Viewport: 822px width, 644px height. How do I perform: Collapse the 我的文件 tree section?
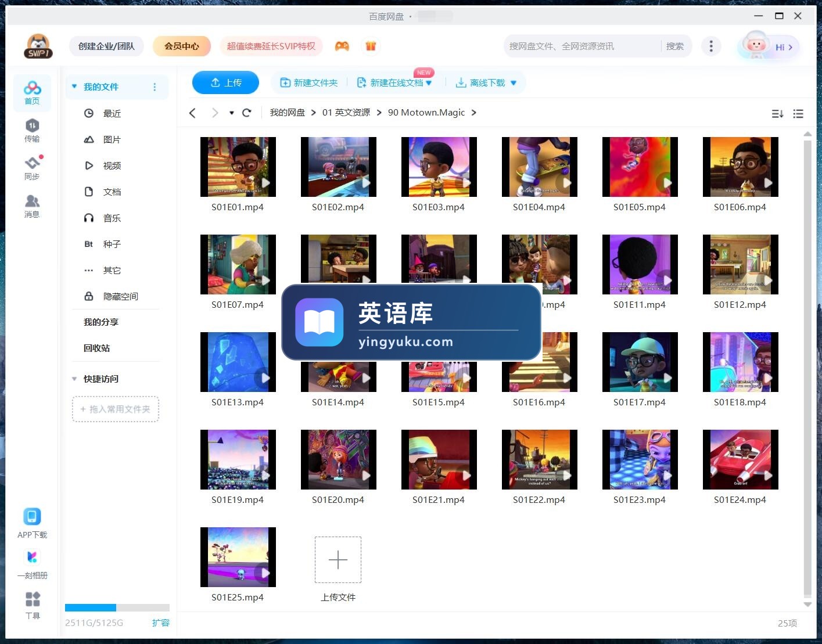(74, 87)
